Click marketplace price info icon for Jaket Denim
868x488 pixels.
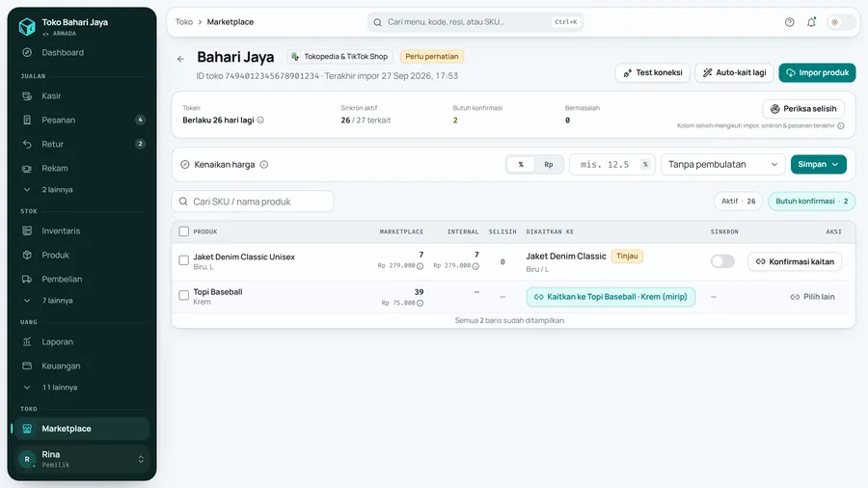point(420,266)
